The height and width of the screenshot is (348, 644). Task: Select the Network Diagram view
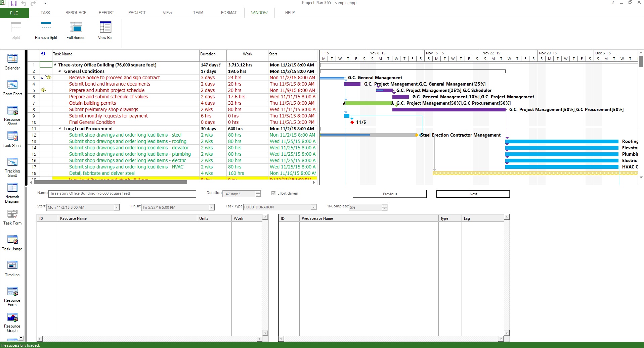tap(12, 191)
